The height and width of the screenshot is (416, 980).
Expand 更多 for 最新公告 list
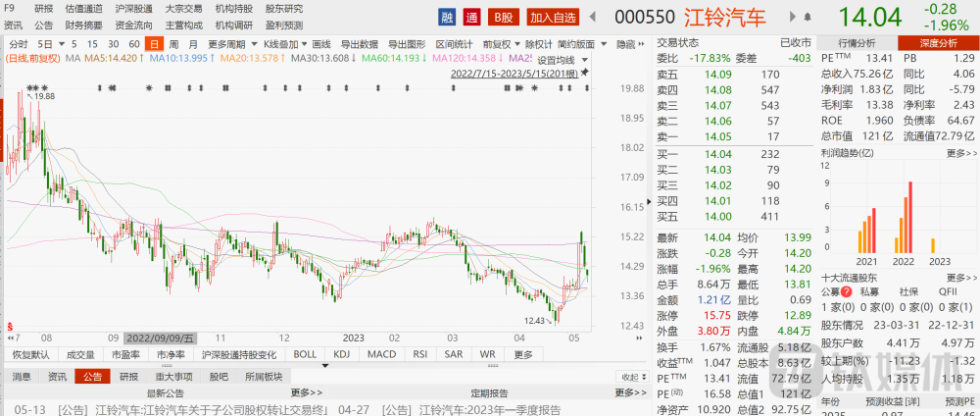tap(307, 392)
